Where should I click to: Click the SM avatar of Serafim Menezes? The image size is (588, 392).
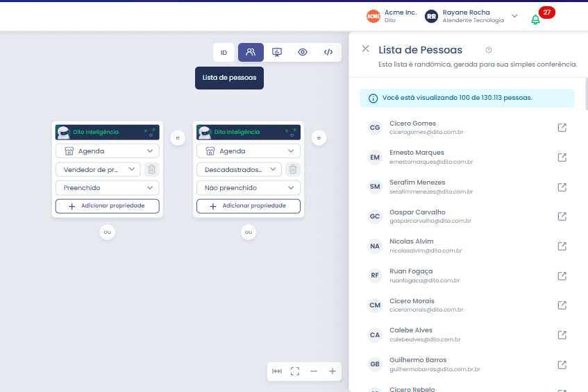point(375,187)
